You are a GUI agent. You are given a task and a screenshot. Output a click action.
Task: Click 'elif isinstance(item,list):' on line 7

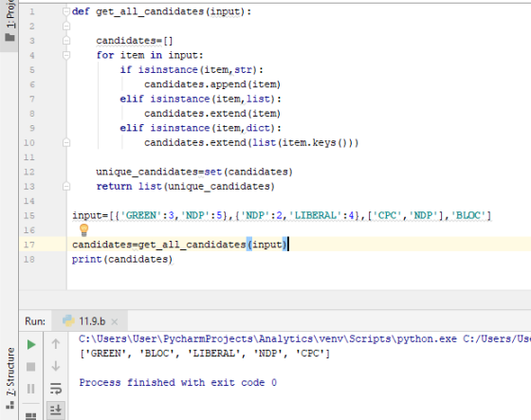200,99
